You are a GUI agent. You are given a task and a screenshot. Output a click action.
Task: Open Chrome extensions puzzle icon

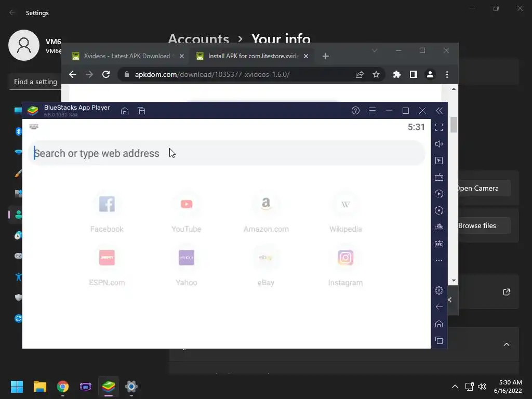396,74
